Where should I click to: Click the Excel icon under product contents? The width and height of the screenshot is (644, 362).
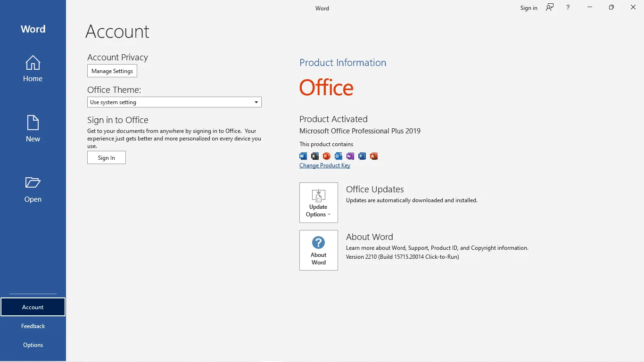[x=315, y=156]
